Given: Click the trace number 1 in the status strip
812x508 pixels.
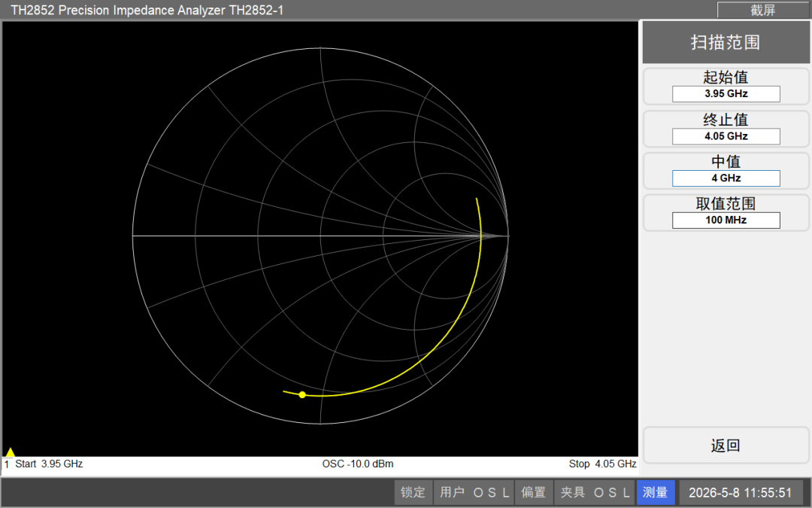Looking at the screenshot, I should [x=7, y=464].
